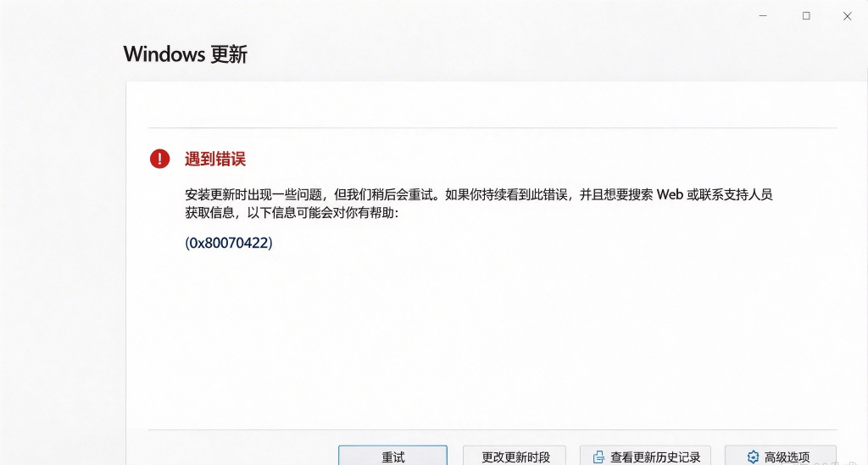Click the gear icon in 高级选项
Screen dimensions: 868x465
click(x=753, y=457)
